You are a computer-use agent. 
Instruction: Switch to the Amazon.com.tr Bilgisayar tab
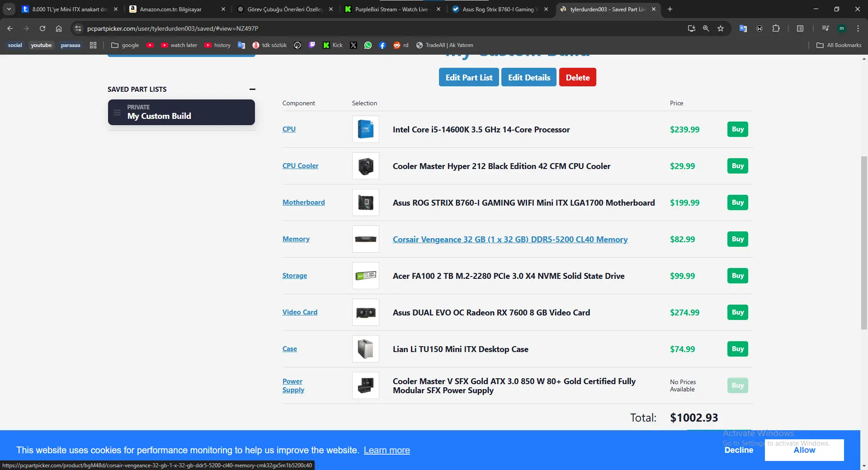coord(177,9)
